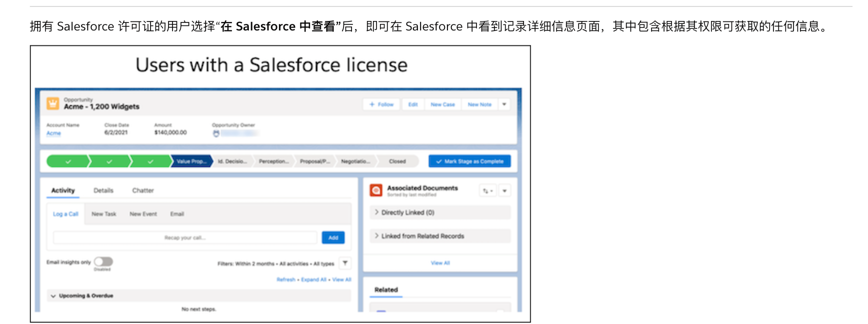
Task: Open the Acme account name link
Action: (x=53, y=133)
